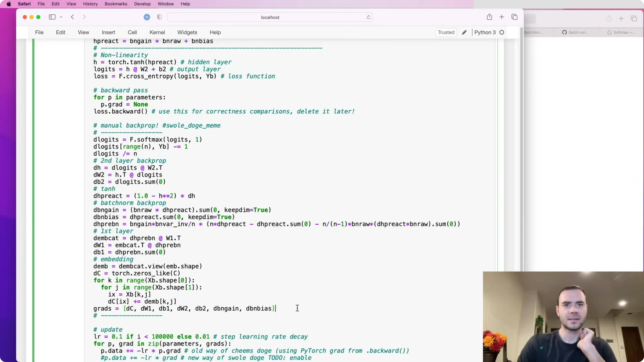The width and height of the screenshot is (644, 362).
Task: Click the Python 3 kernel indicator
Action: [485, 32]
